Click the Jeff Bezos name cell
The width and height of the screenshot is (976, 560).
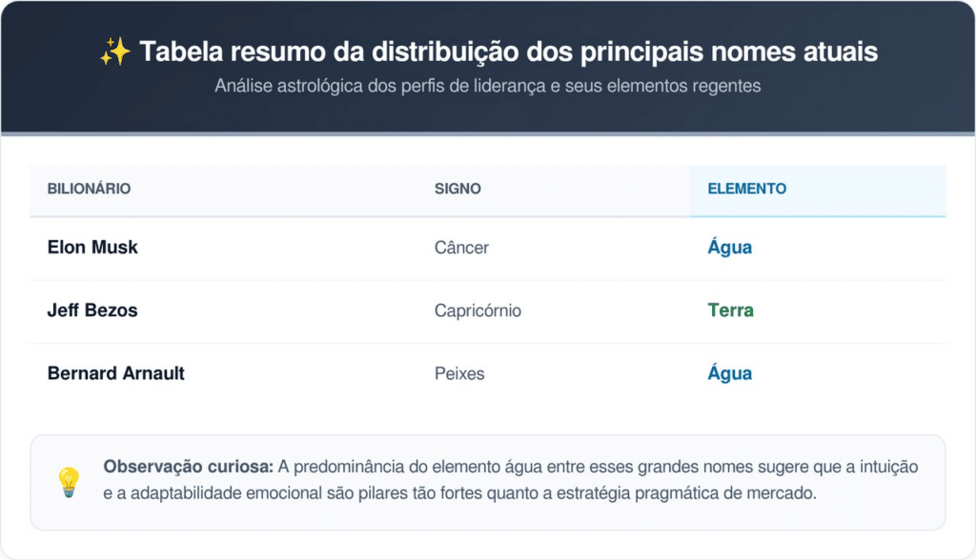click(92, 310)
